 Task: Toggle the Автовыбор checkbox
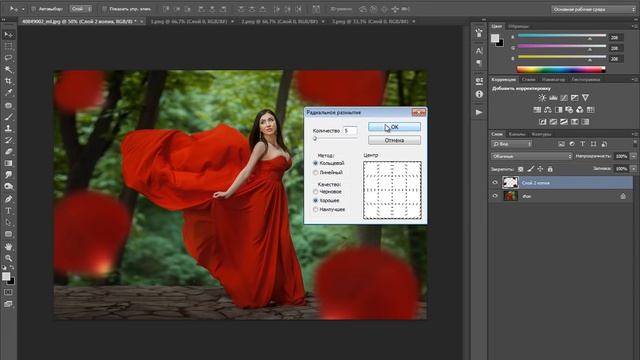[34, 9]
